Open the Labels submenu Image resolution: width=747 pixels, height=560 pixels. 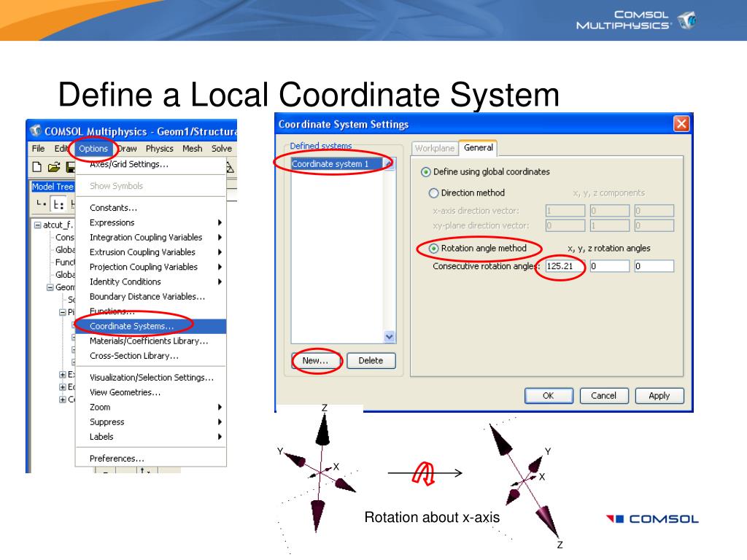click(x=150, y=436)
